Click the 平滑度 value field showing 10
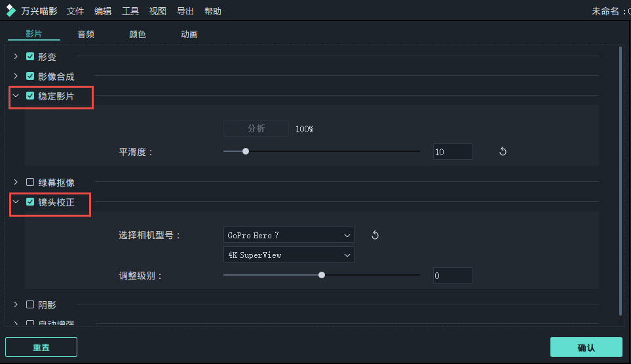631x364 pixels. click(x=452, y=152)
